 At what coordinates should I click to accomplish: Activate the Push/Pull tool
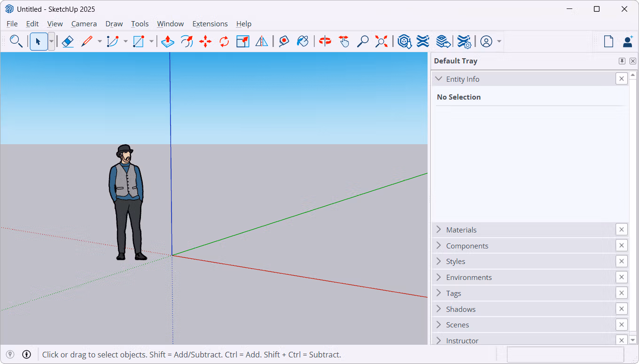[x=167, y=41]
